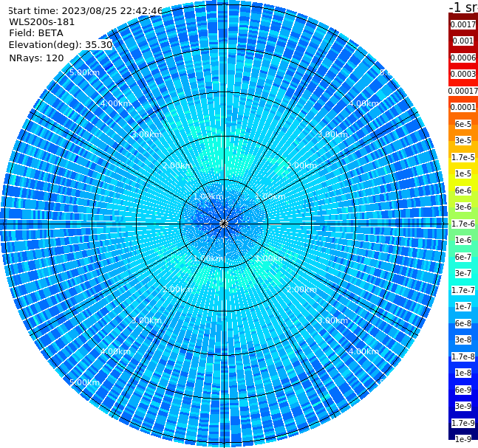
Task: Click the 6e-7 color bar label
Action: pos(463,257)
